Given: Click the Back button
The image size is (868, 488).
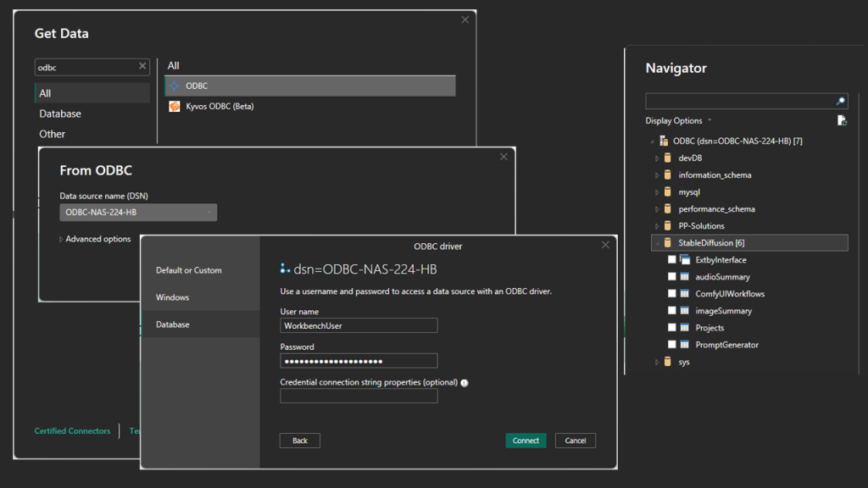Looking at the screenshot, I should tap(300, 441).
